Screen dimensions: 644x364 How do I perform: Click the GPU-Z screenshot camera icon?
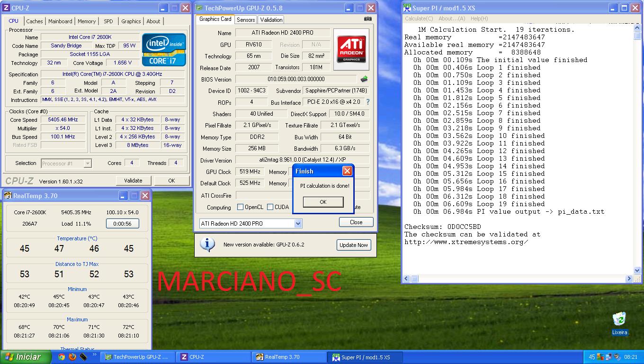367,19
